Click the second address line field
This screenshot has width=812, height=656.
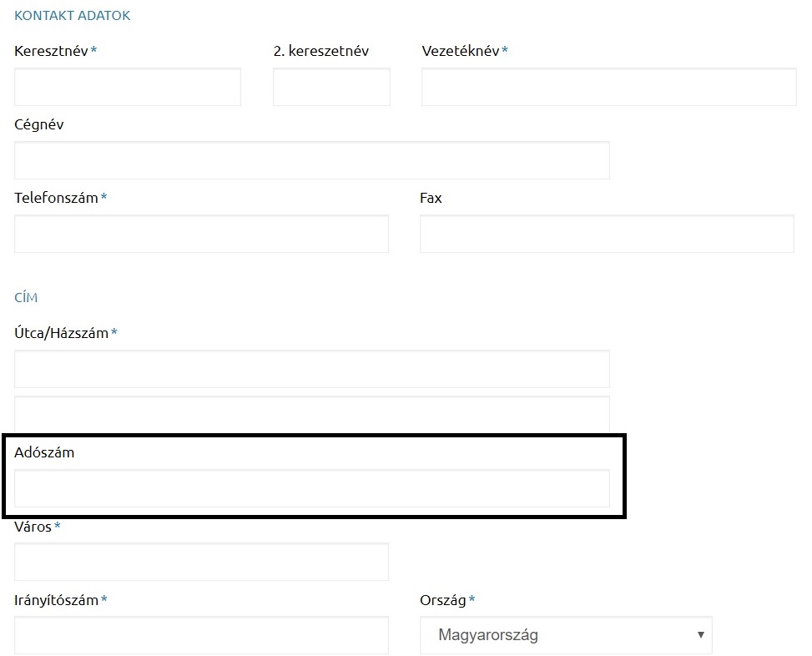tap(310, 415)
